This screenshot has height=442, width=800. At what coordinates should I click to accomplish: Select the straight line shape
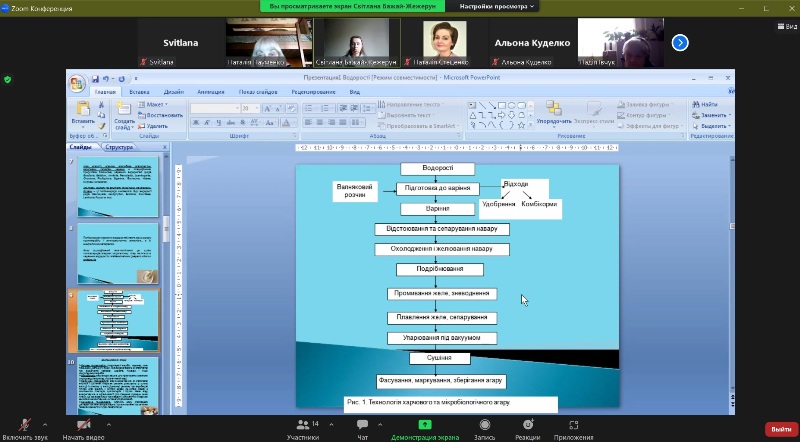[x=482, y=105]
